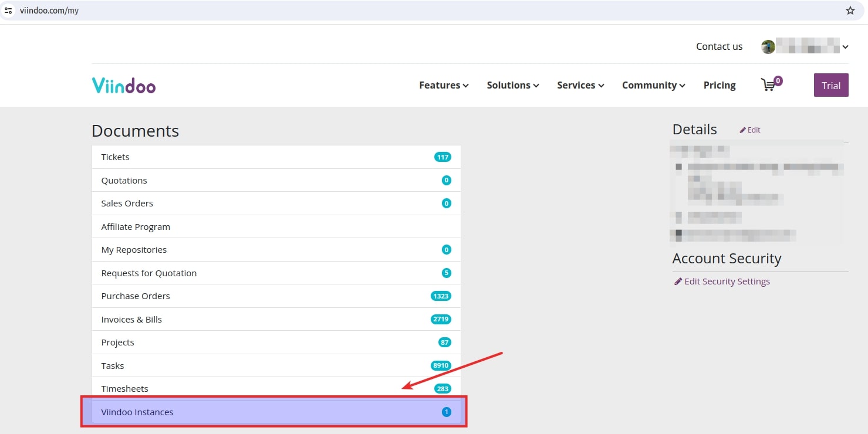The height and width of the screenshot is (434, 868).
Task: Expand the Features menu
Action: pos(444,85)
